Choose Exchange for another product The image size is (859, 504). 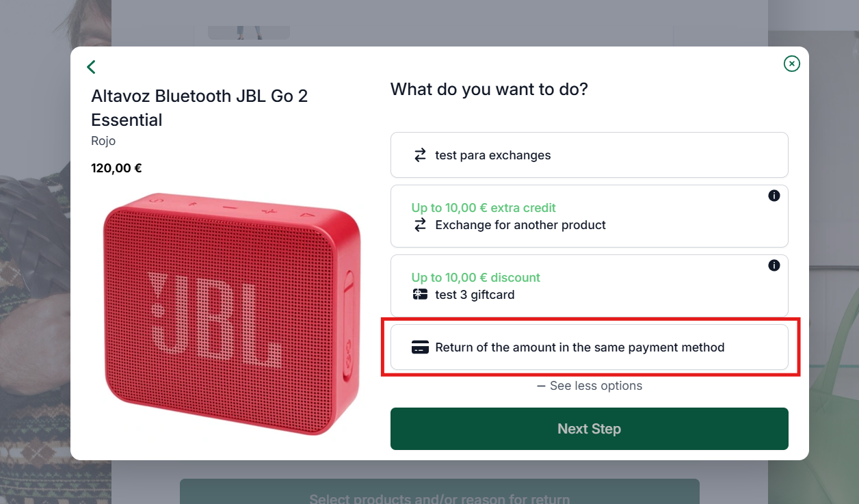590,216
